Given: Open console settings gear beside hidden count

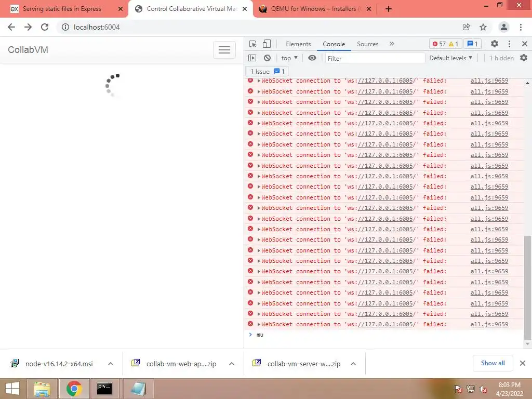Looking at the screenshot, I should tap(524, 58).
